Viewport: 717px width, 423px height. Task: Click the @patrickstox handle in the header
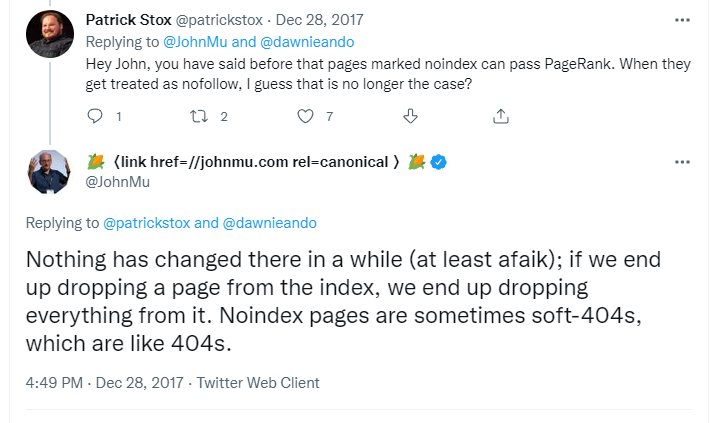tap(219, 20)
